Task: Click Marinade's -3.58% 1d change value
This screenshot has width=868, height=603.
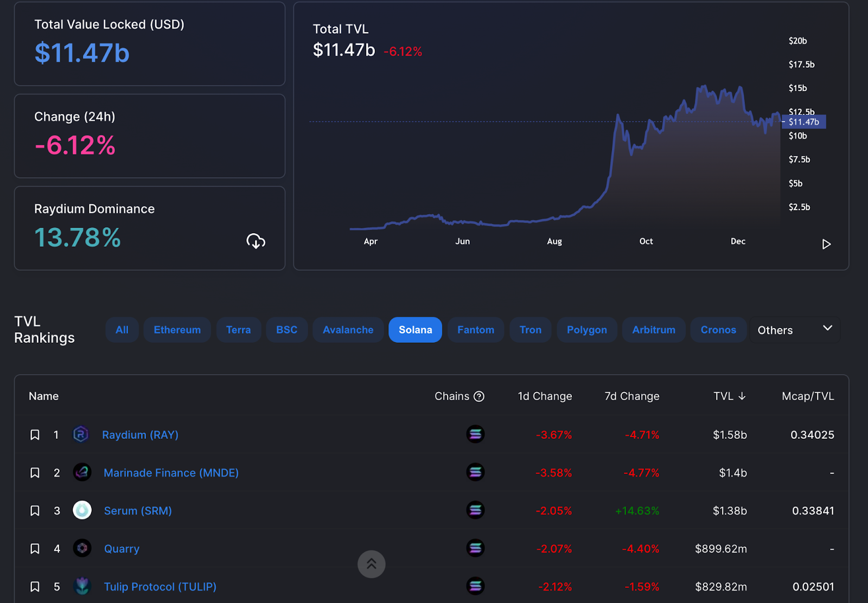Action: tap(554, 473)
